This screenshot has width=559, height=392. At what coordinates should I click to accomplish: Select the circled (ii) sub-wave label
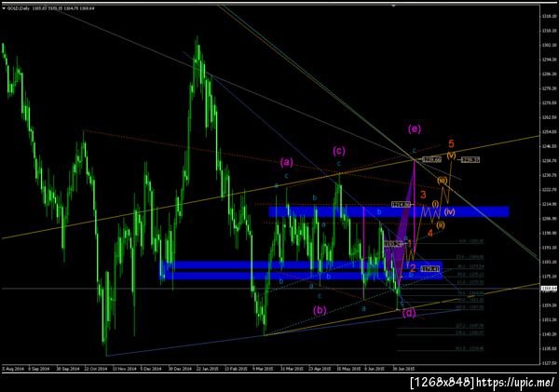click(441, 225)
